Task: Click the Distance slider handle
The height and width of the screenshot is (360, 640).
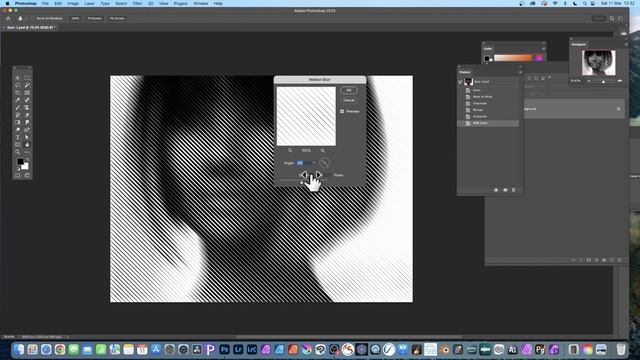Action: (302, 182)
